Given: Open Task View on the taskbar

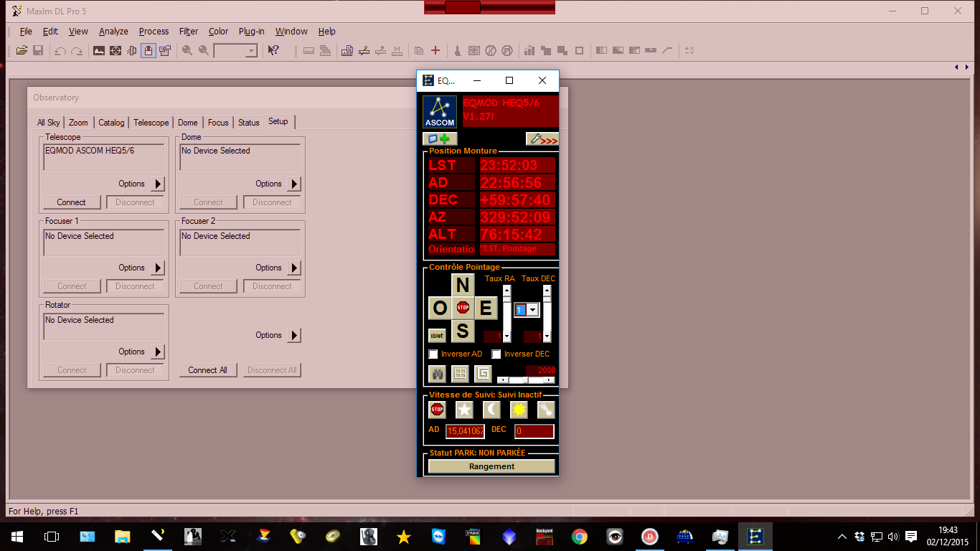Looking at the screenshot, I should (x=52, y=537).
